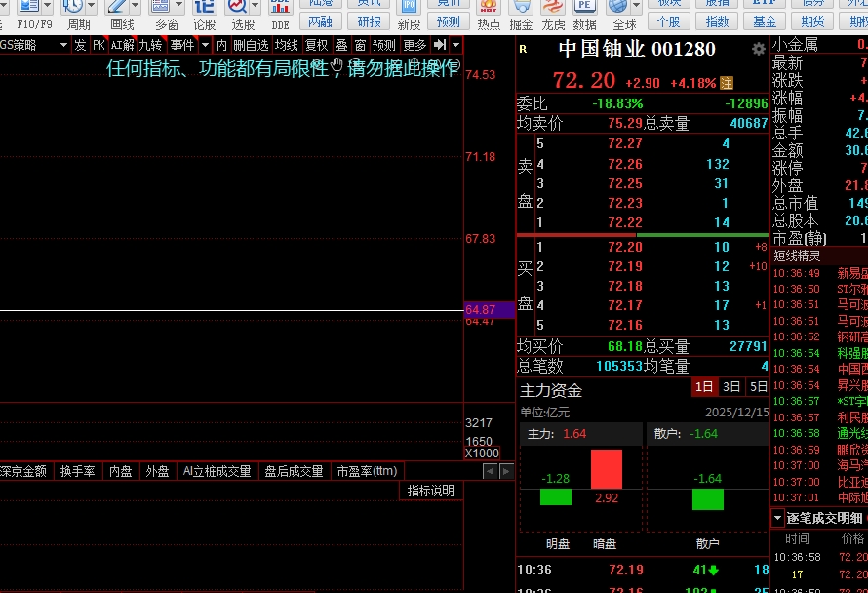Expand the 多窗 dropdown arrow
This screenshot has height=593, width=868.
click(178, 6)
